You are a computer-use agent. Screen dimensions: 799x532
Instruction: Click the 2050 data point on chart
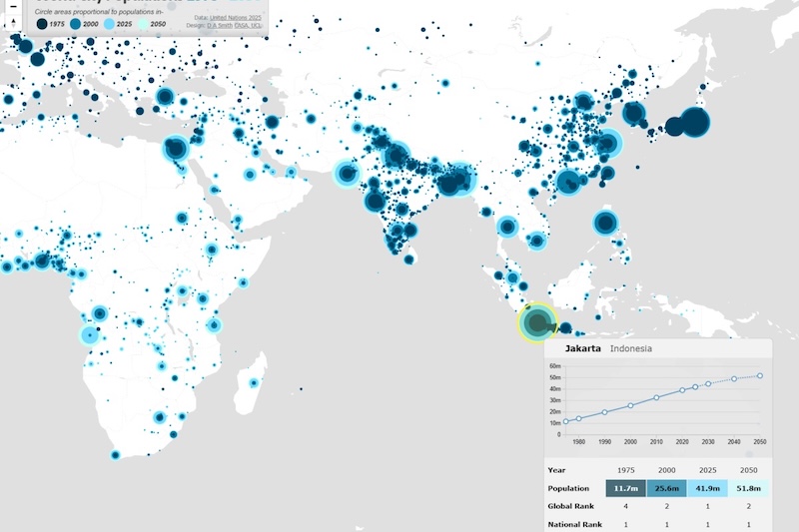pyautogui.click(x=760, y=376)
